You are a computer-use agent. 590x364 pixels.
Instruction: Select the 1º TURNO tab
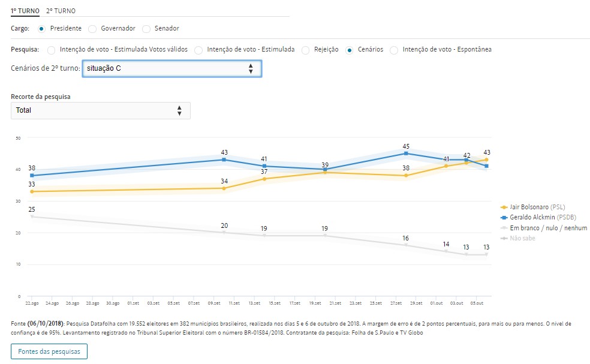click(x=25, y=11)
